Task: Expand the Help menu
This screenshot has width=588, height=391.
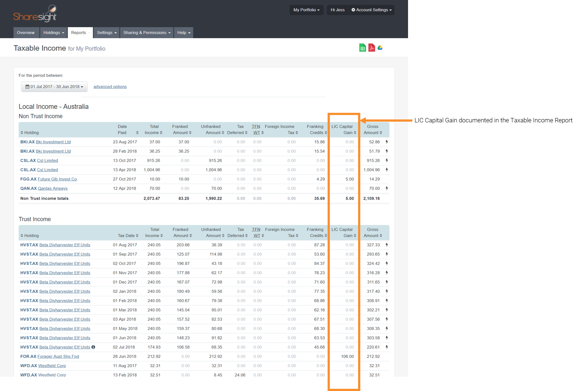Action: tap(184, 33)
